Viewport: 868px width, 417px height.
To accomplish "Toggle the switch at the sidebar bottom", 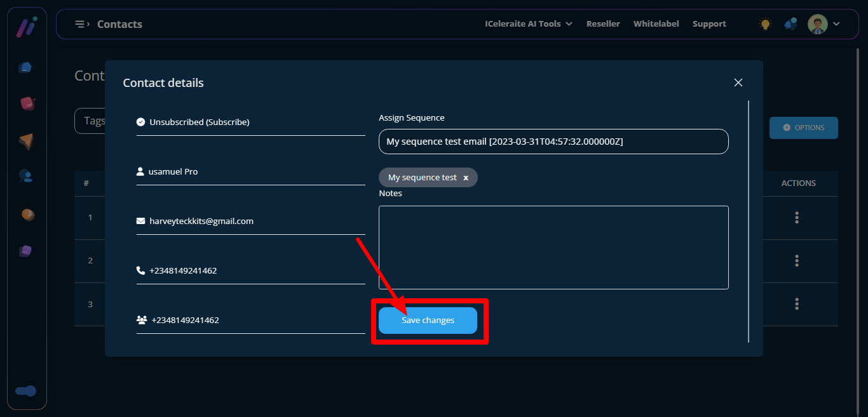I will (x=26, y=391).
